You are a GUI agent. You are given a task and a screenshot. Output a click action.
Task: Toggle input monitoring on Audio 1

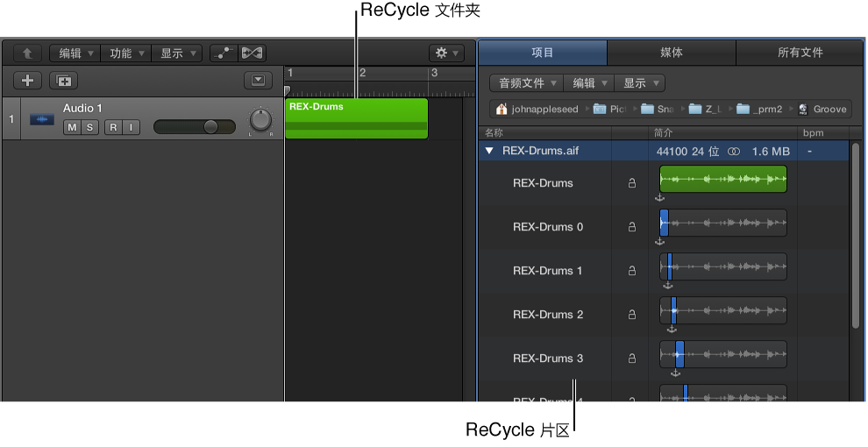click(131, 127)
